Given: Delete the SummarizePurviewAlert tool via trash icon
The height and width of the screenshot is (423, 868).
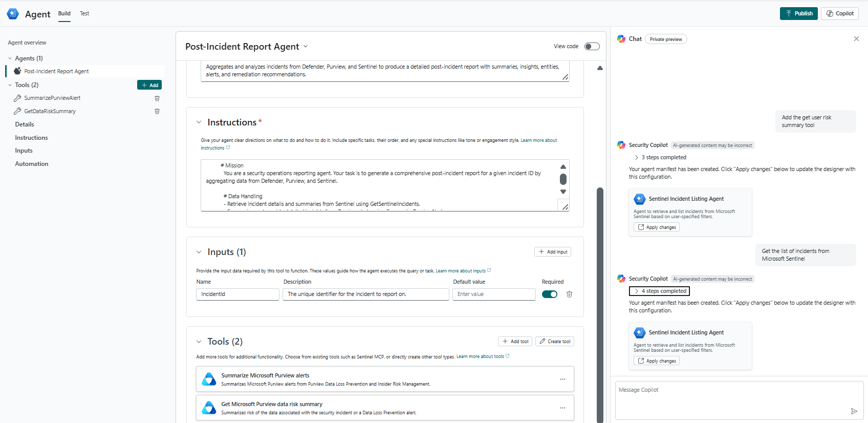Looking at the screenshot, I should (x=157, y=98).
